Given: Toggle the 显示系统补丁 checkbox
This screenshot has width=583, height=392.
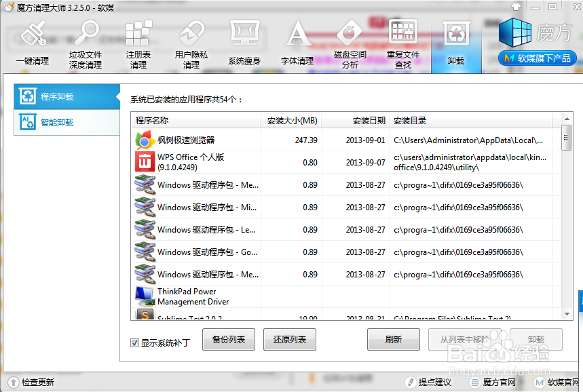Looking at the screenshot, I should click(134, 342).
